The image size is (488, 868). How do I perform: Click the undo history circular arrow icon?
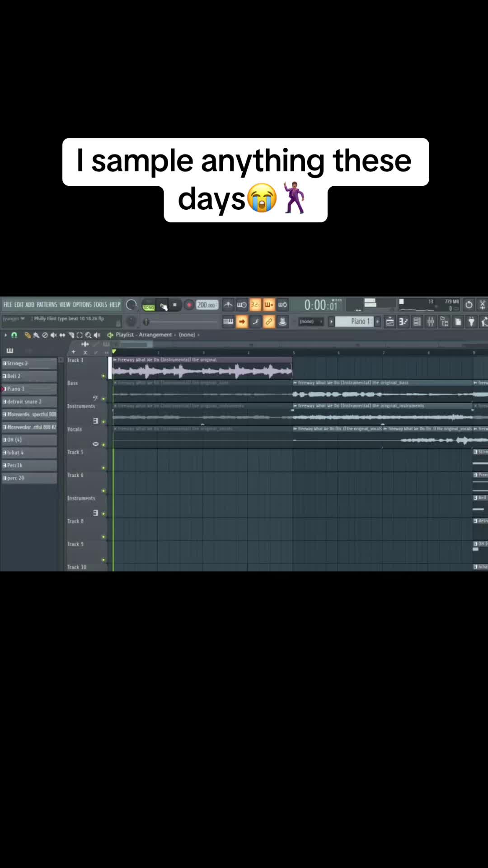pos(469,305)
